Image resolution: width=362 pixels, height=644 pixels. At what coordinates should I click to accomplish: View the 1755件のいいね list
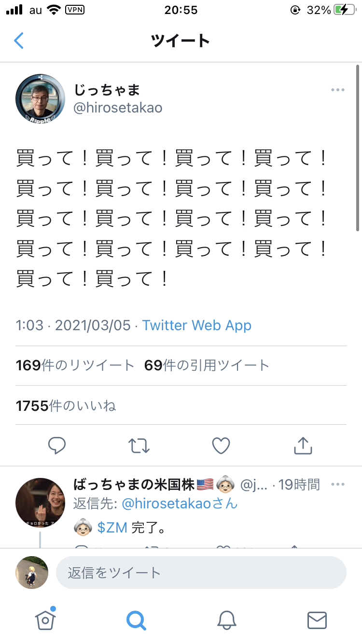(66, 406)
